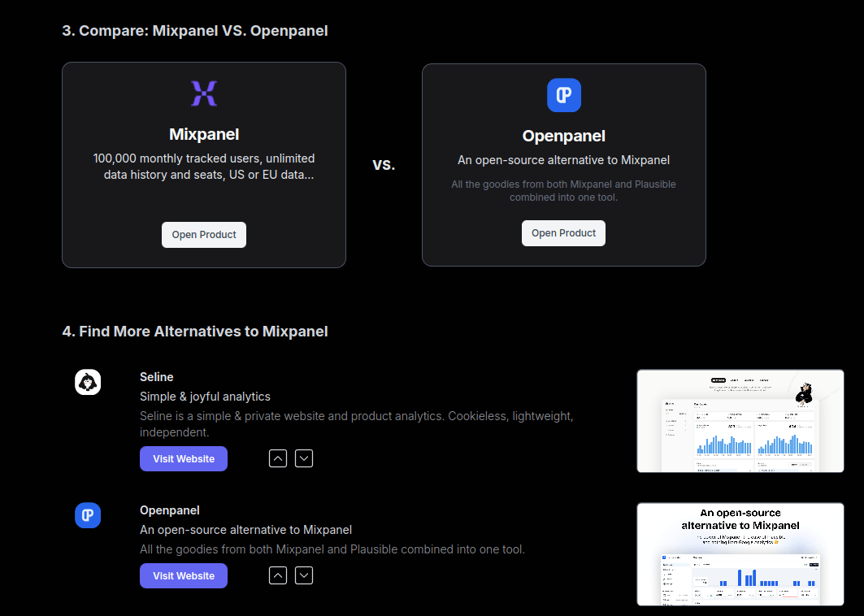Click the 'Find More Alternatives to Mixpanel' heading
The width and height of the screenshot is (864, 616).
click(x=195, y=332)
